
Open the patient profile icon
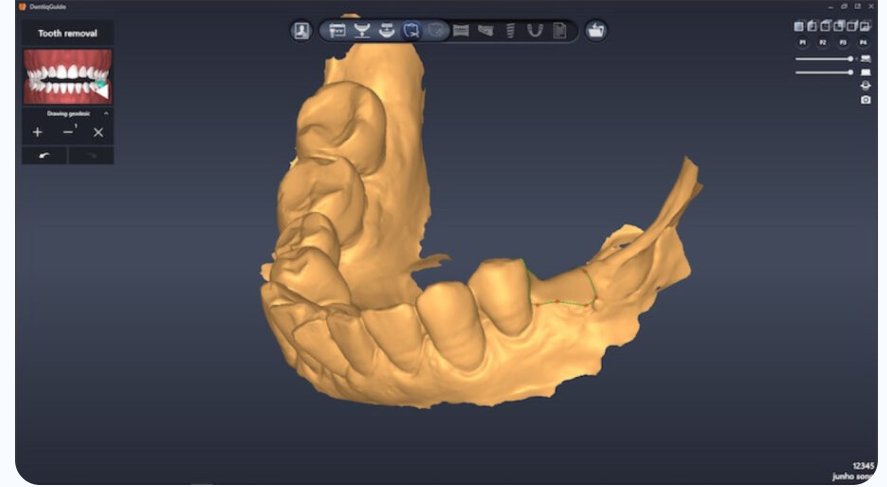(x=301, y=31)
